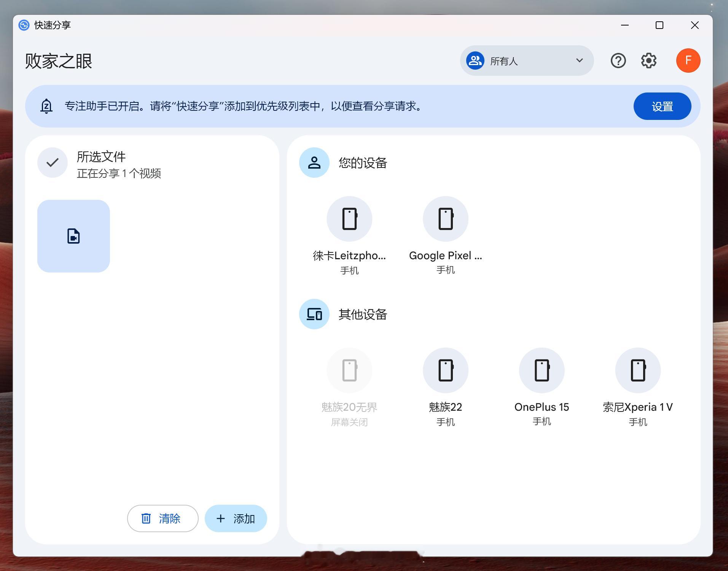Click the 您的设备 person icon
This screenshot has height=571, width=728.
(314, 163)
